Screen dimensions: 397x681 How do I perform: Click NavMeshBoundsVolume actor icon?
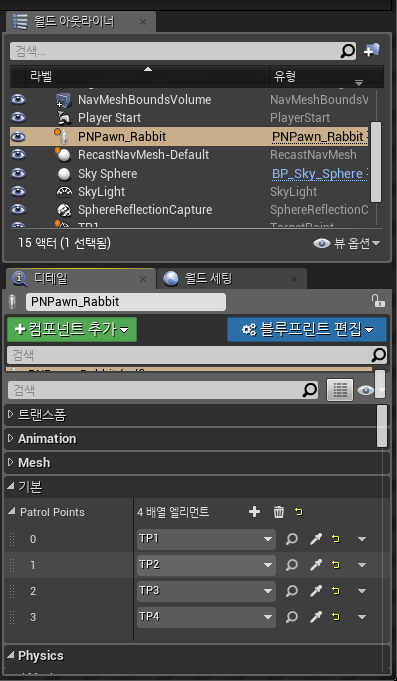[63, 100]
